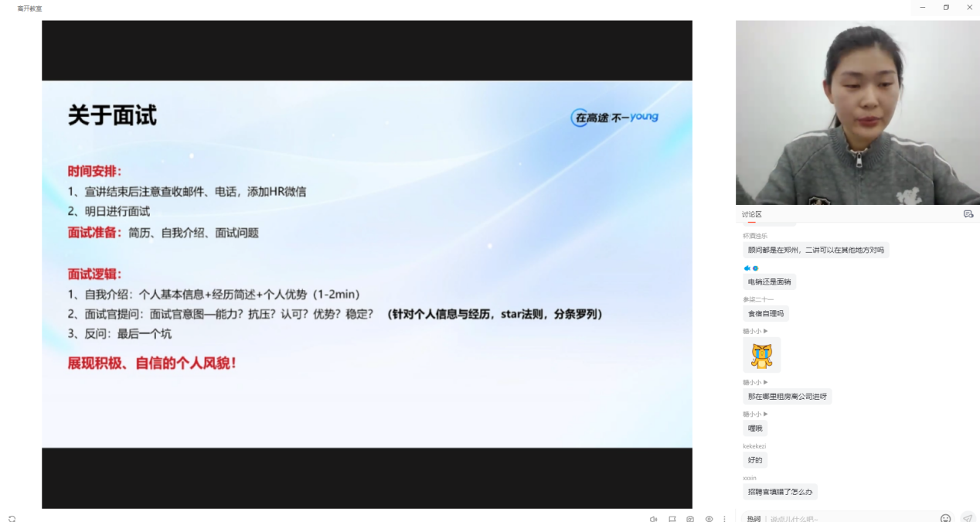Click the message 招聘官填错了怎么办
The width and height of the screenshot is (980, 522).
pyautogui.click(x=780, y=492)
